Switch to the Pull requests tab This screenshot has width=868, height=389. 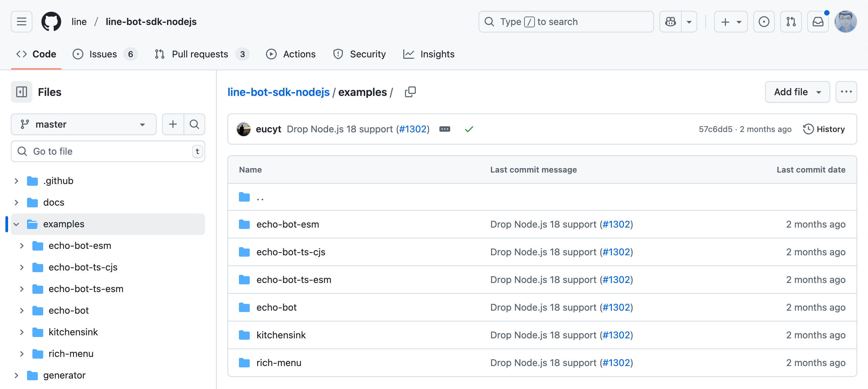(x=200, y=54)
